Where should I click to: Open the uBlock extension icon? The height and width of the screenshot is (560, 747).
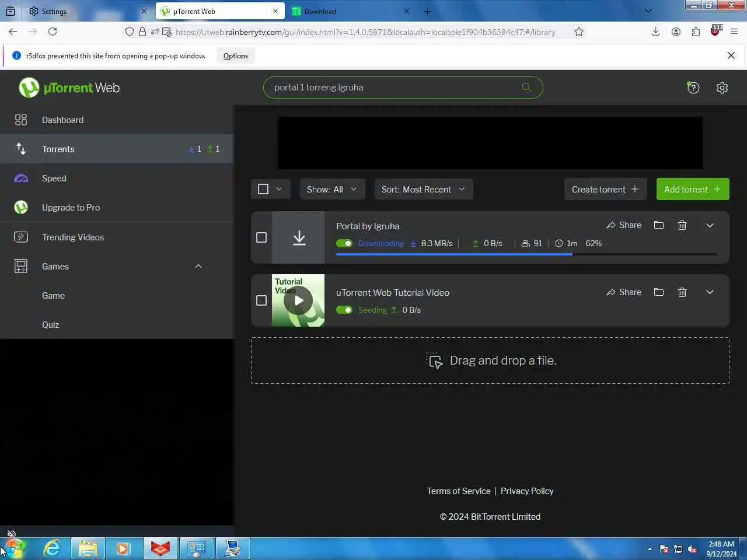pos(715,32)
